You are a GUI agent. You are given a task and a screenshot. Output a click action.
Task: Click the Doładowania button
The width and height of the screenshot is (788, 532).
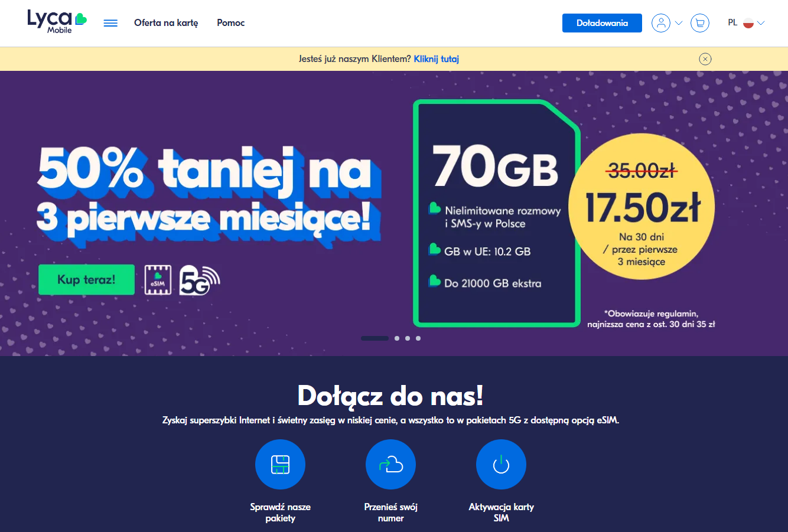(x=602, y=23)
